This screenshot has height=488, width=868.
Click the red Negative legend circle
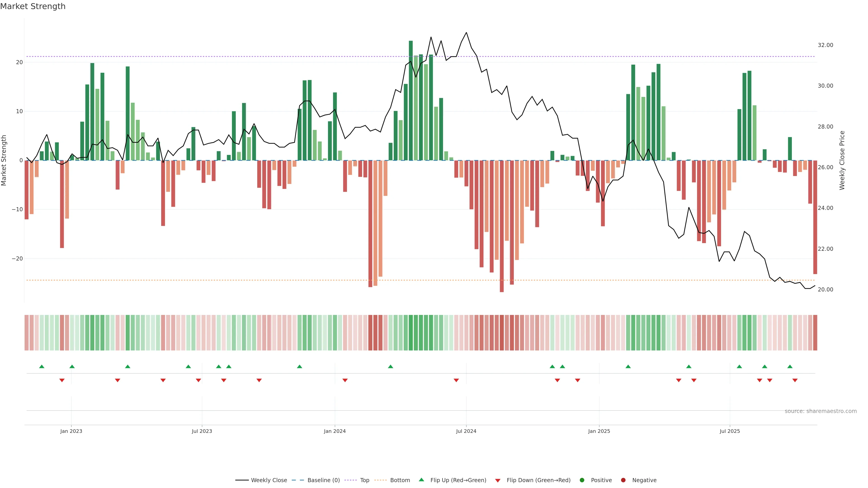point(623,480)
